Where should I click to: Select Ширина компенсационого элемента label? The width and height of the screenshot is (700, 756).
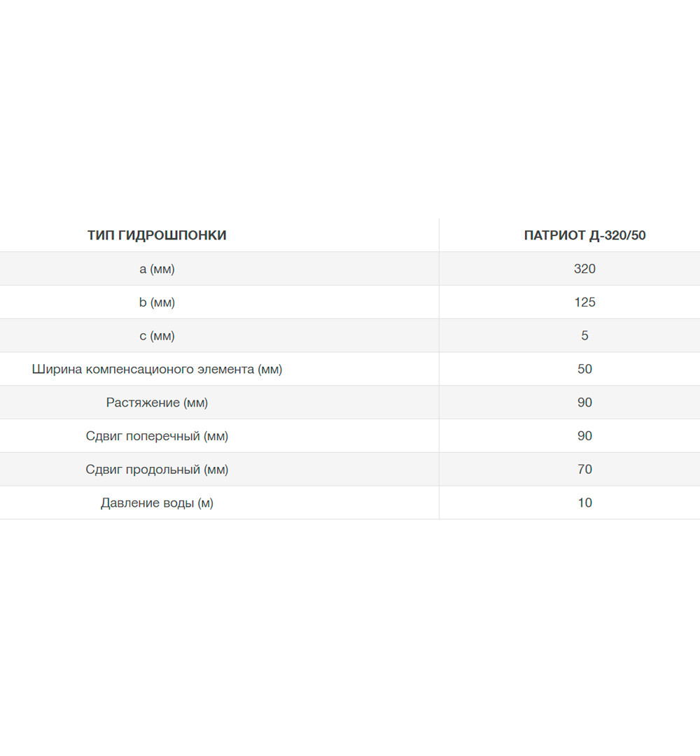tap(157, 370)
